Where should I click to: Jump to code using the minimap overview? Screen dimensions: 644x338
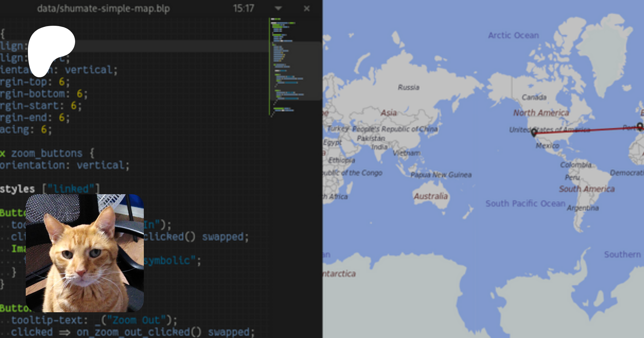point(286,68)
